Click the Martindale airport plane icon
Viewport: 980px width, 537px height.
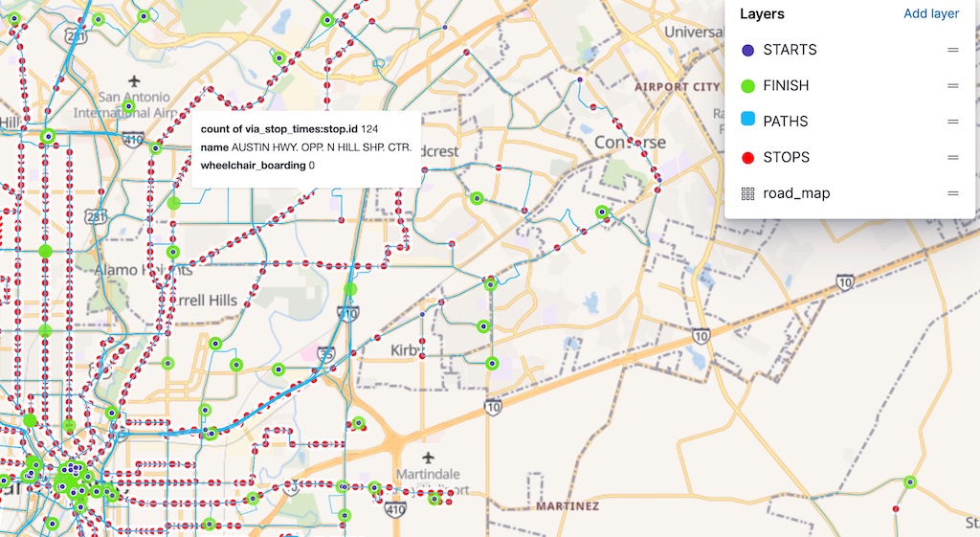[x=428, y=459]
